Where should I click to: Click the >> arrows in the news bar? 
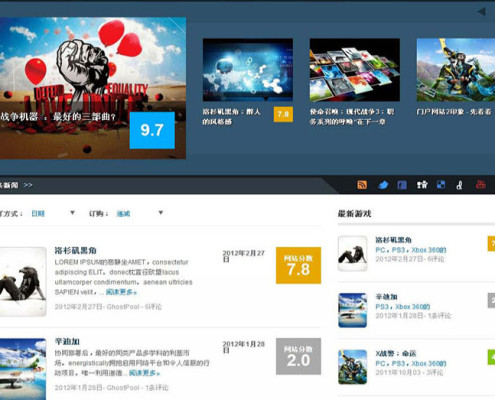coord(28,185)
